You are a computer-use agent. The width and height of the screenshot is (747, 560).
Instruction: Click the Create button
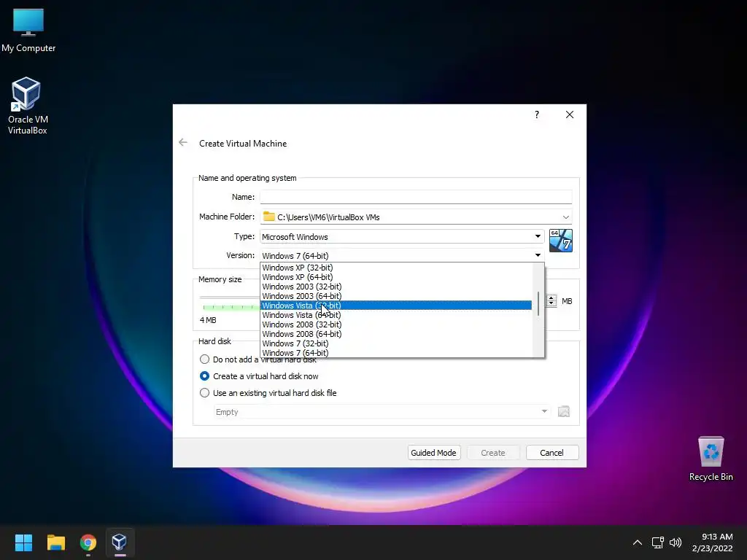coord(493,453)
